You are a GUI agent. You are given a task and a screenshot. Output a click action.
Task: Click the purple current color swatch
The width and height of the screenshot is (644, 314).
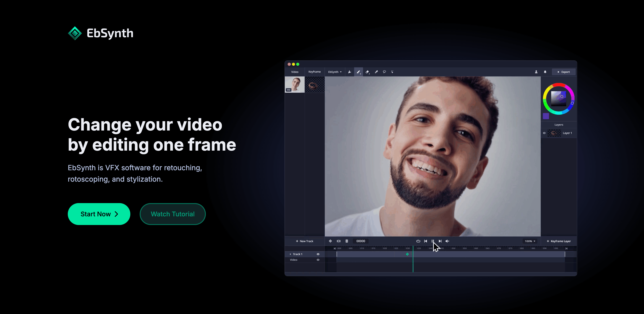(x=546, y=116)
